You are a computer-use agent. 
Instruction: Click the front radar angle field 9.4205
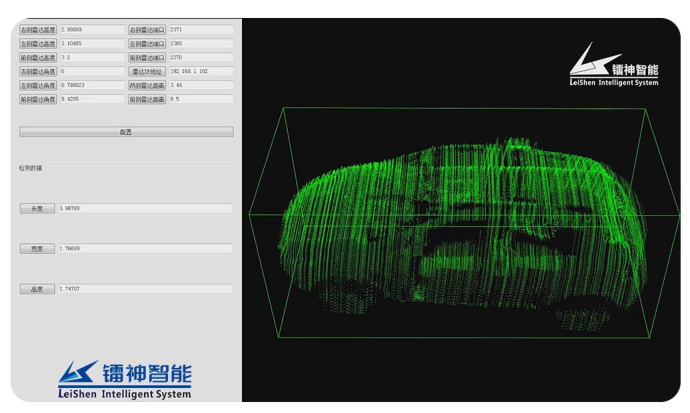[x=91, y=100]
